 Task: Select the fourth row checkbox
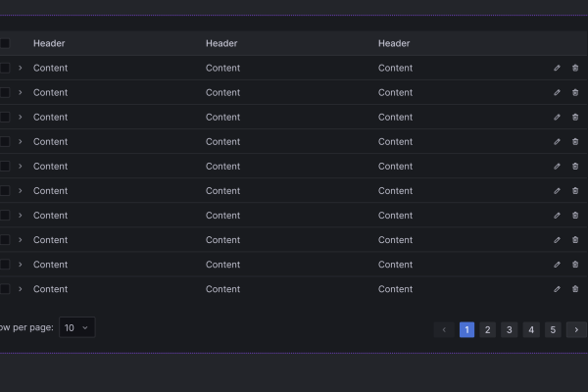click(x=4, y=141)
